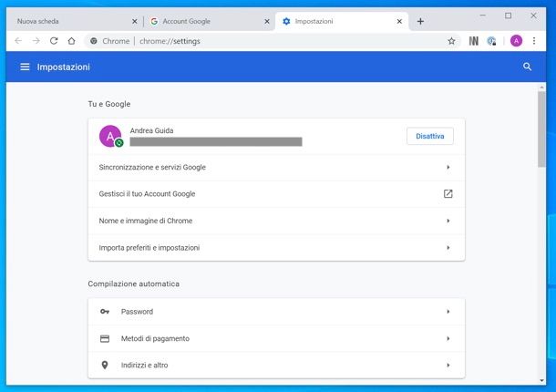Expand the Indirizzi e altro arrow

(x=448, y=365)
